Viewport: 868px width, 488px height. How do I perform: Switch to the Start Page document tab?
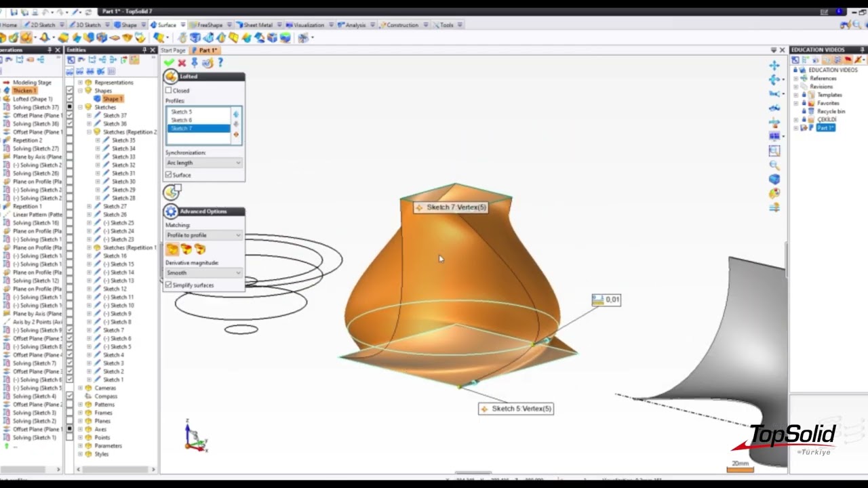point(173,50)
